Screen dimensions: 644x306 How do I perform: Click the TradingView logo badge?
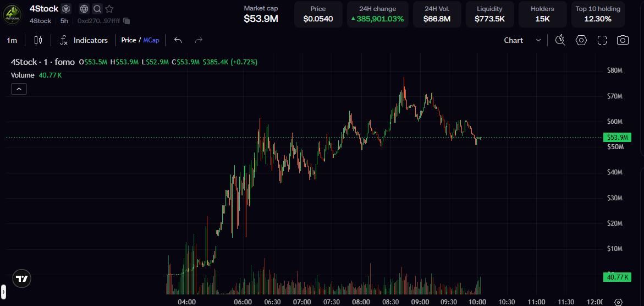pyautogui.click(x=22, y=278)
